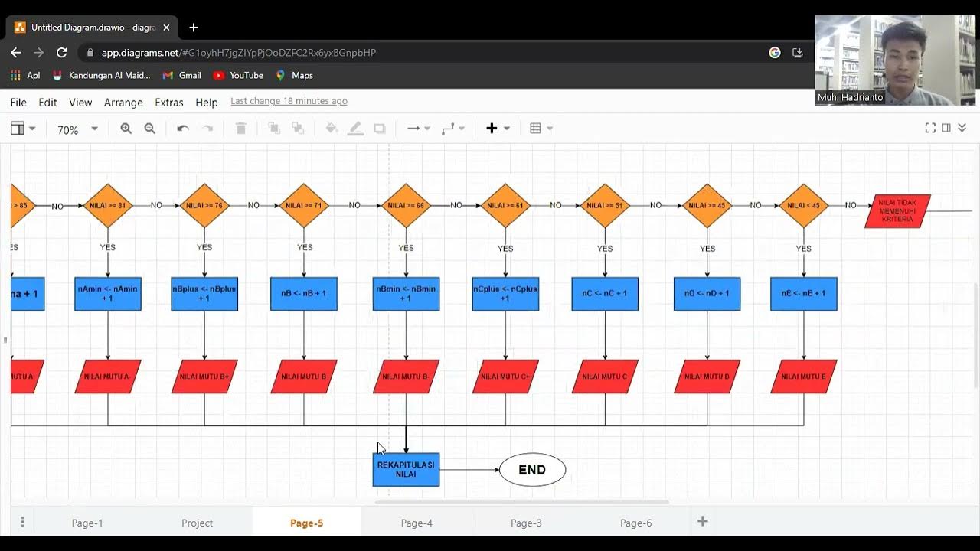The height and width of the screenshot is (551, 980).
Task: Click the horizontal canvas scrollbar
Action: click(x=521, y=503)
